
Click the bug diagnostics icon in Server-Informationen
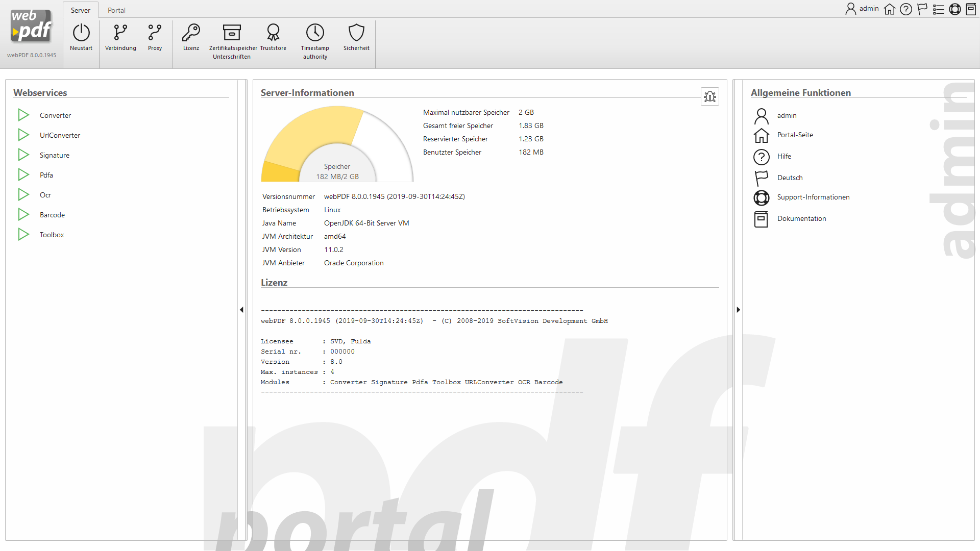709,96
